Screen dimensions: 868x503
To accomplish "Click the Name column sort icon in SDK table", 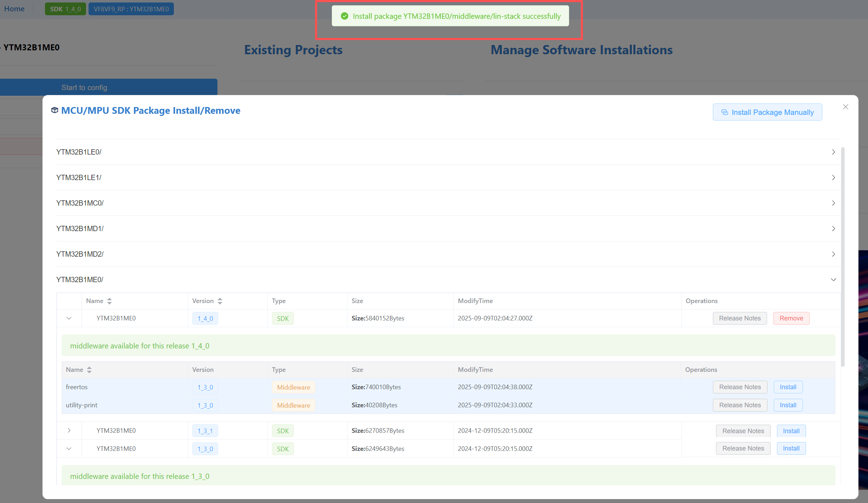I will tap(109, 301).
